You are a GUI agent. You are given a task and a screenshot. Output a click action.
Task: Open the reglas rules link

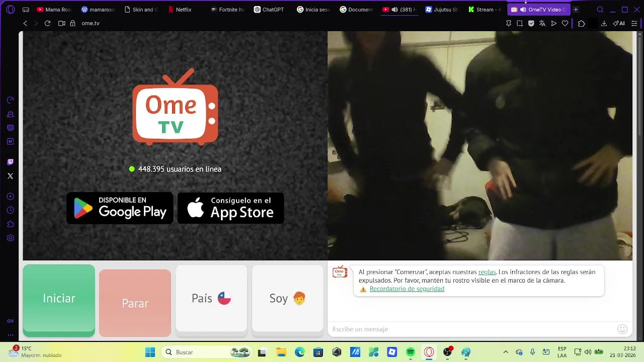pyautogui.click(x=487, y=272)
